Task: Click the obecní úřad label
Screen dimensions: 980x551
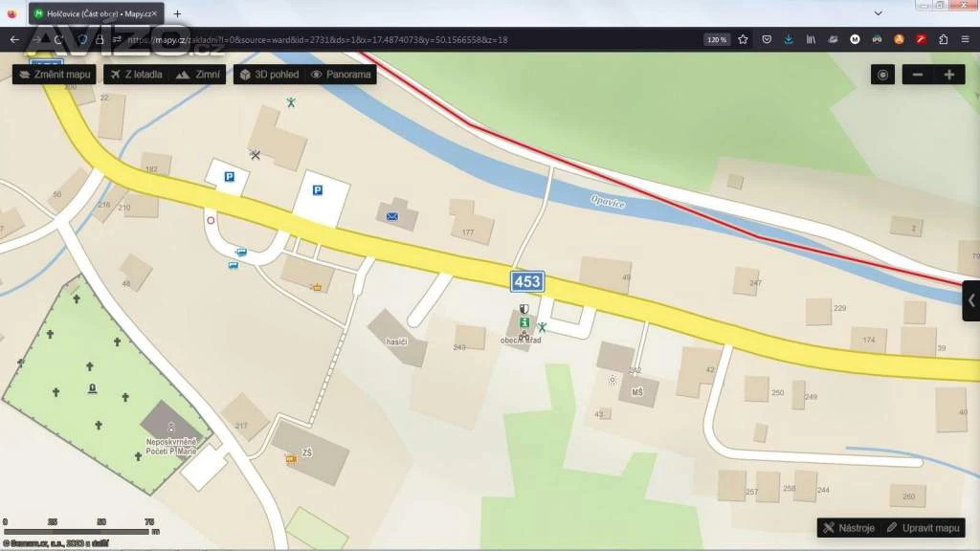Action: [x=521, y=341]
